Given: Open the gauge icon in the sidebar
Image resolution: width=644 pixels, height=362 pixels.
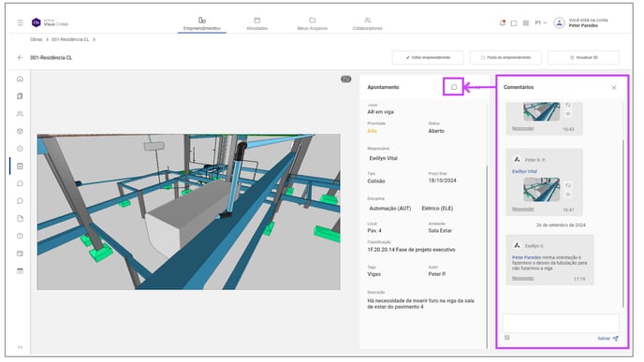Looking at the screenshot, I should [20, 149].
